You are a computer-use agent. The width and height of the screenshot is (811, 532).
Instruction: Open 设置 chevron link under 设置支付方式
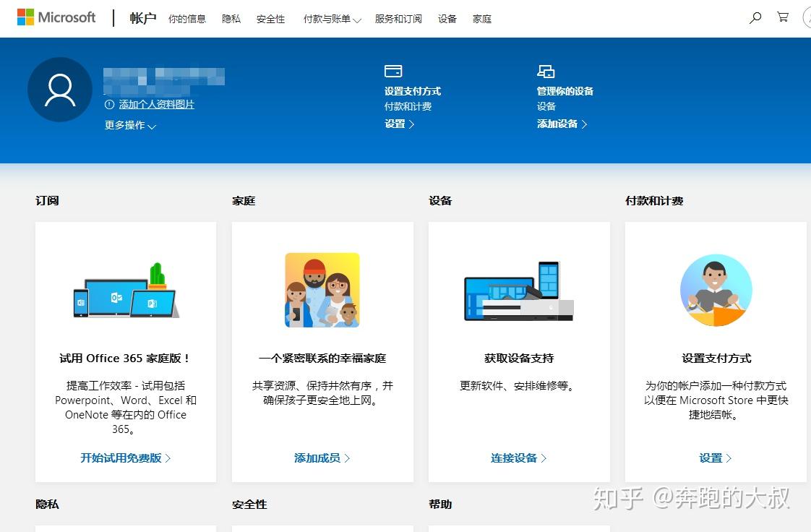click(399, 124)
